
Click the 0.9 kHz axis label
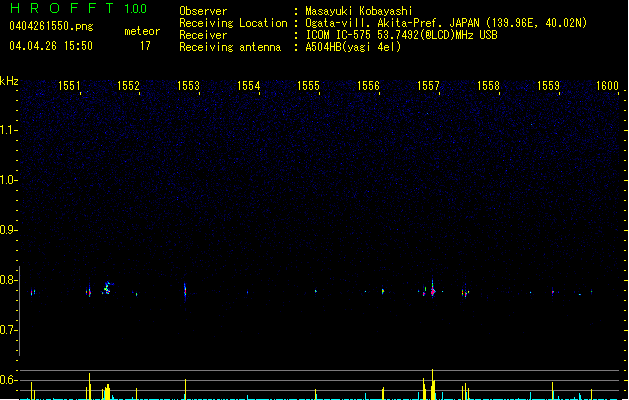coord(8,230)
